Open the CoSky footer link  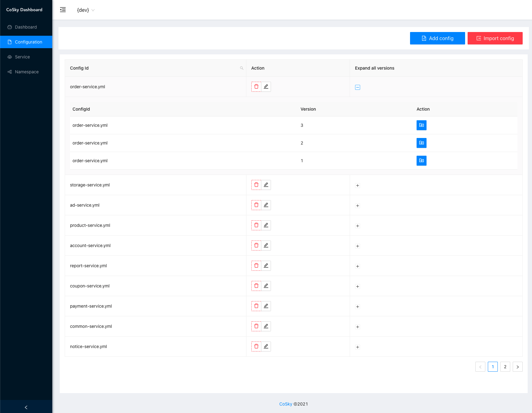286,404
